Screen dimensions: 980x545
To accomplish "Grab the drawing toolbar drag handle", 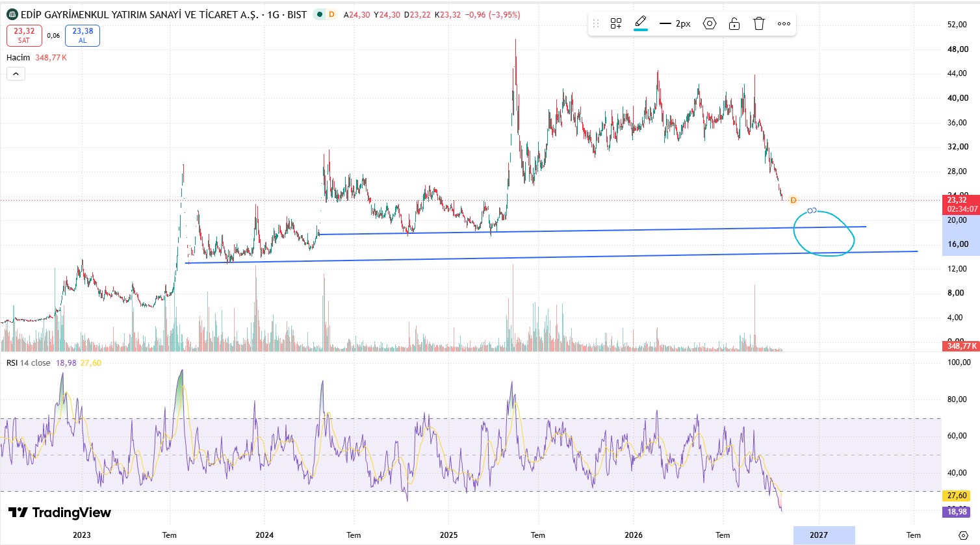I will click(596, 24).
